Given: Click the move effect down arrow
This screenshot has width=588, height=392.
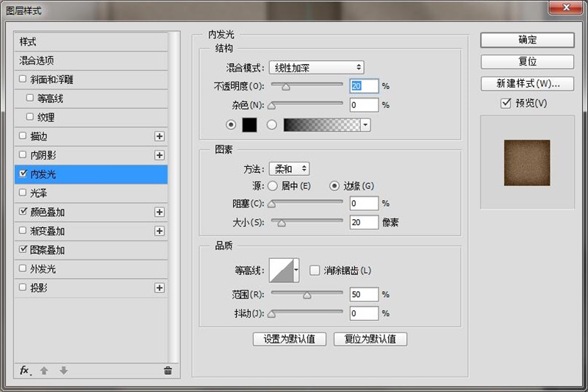Looking at the screenshot, I should 64,371.
